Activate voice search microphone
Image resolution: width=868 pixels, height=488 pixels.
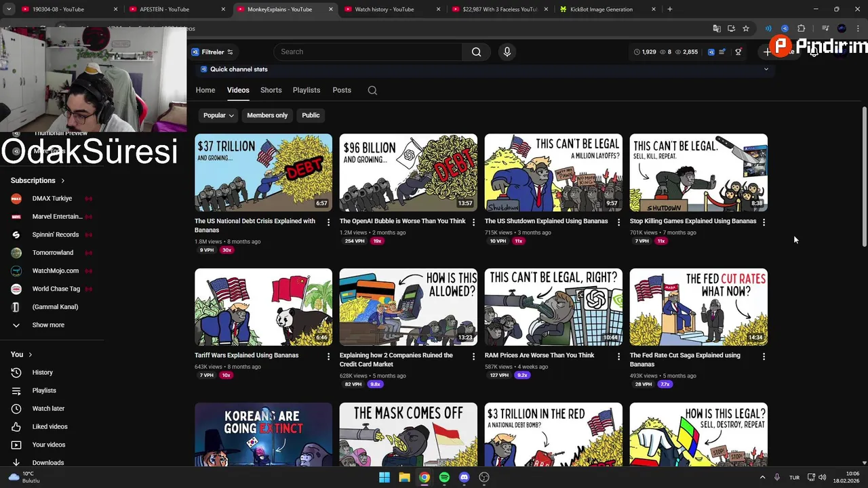pyautogui.click(x=507, y=52)
